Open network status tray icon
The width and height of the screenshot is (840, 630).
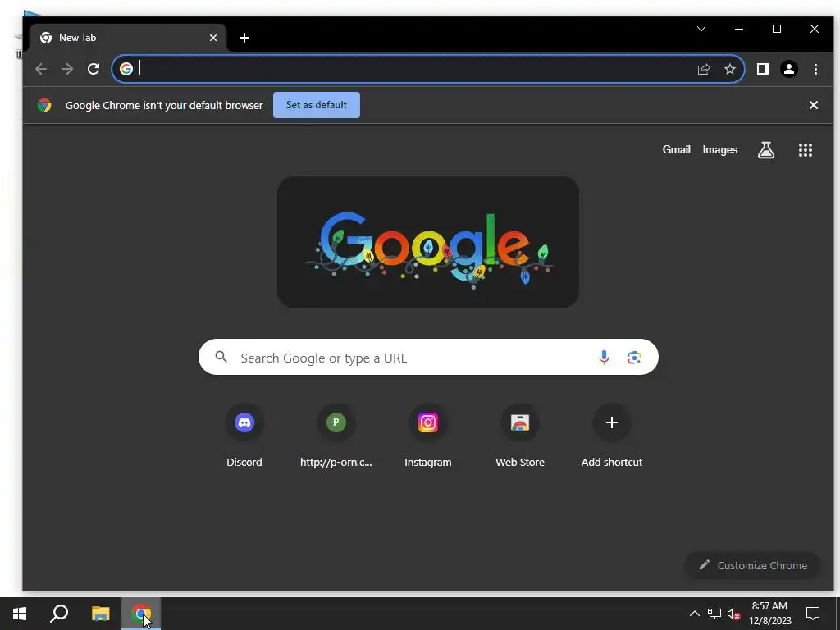coord(714,614)
